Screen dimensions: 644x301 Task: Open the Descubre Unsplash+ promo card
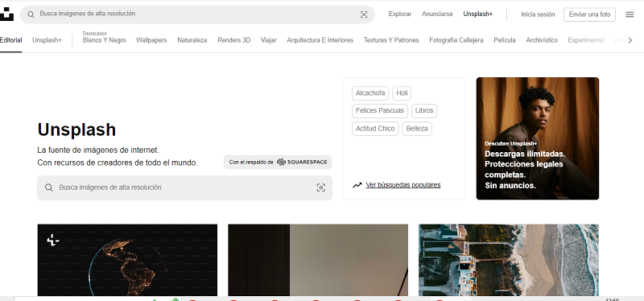pyautogui.click(x=537, y=138)
